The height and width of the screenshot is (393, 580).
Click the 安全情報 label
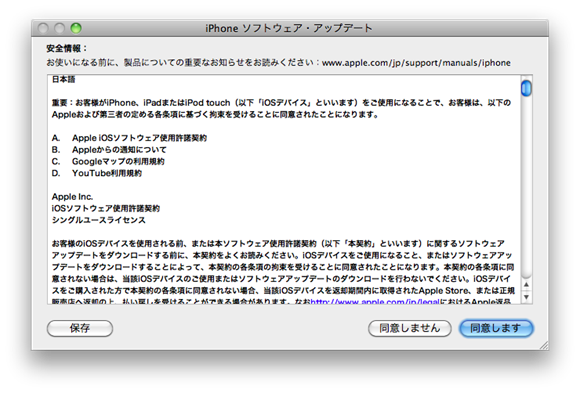pyautogui.click(x=67, y=48)
